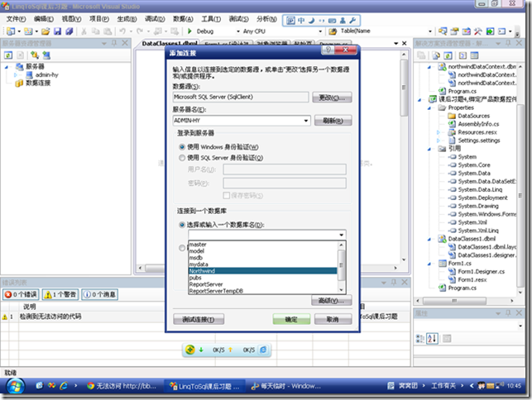Expand the Resources.resx node
532x400 pixels.
click(439, 132)
